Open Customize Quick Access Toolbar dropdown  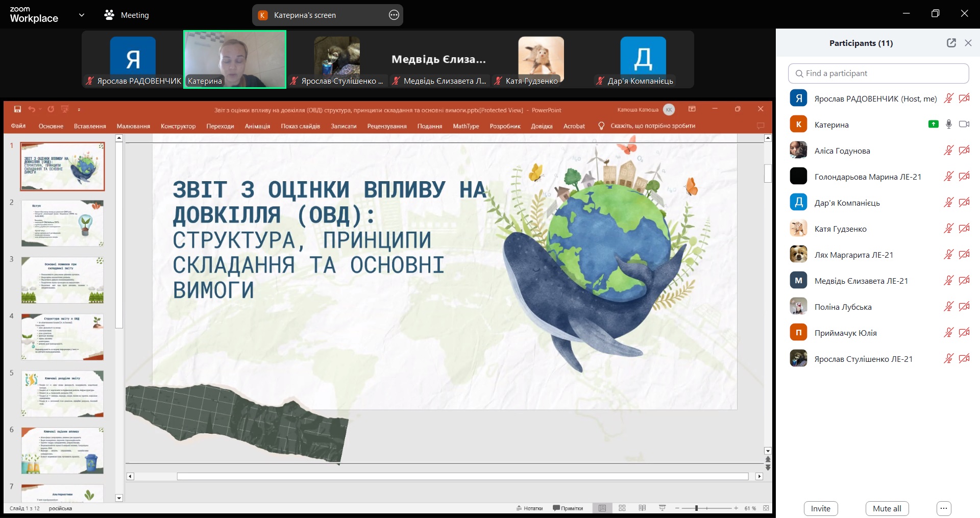(x=79, y=109)
